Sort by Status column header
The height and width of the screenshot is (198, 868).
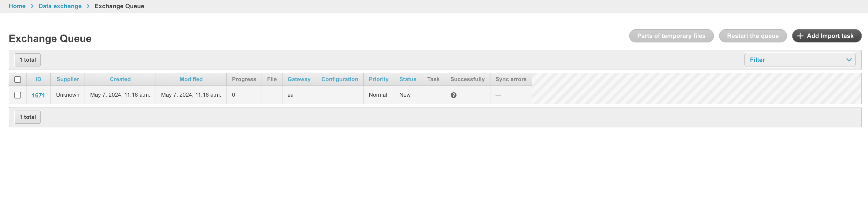click(x=408, y=79)
